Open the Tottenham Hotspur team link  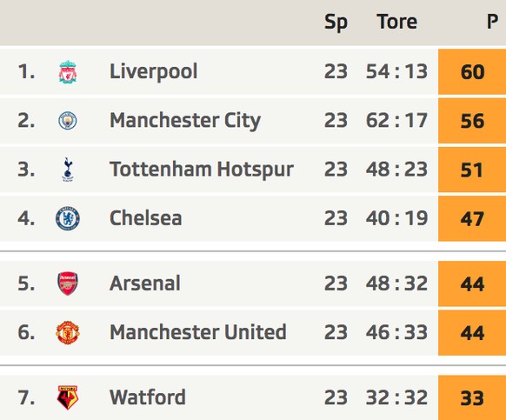(x=202, y=170)
